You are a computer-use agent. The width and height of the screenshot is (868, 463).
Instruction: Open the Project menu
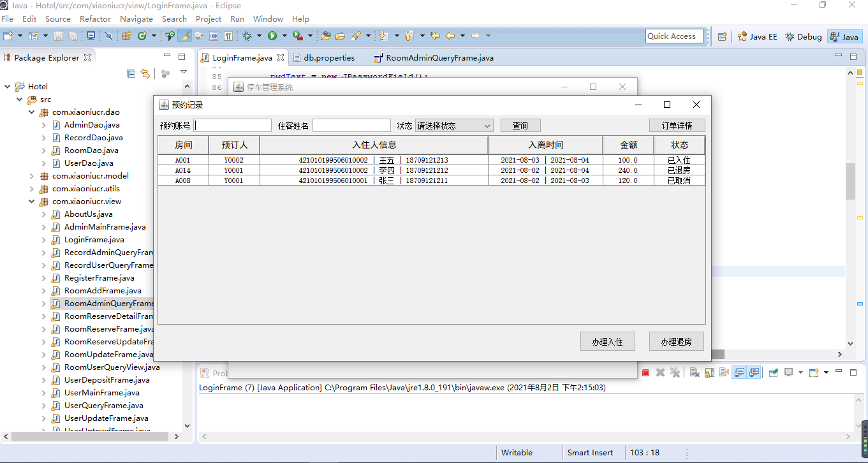coord(209,19)
